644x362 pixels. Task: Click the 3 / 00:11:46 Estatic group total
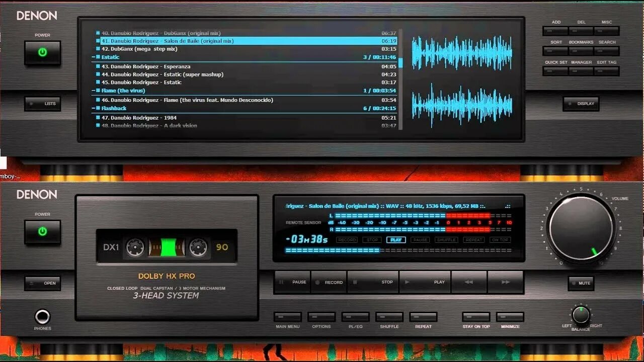tap(380, 57)
